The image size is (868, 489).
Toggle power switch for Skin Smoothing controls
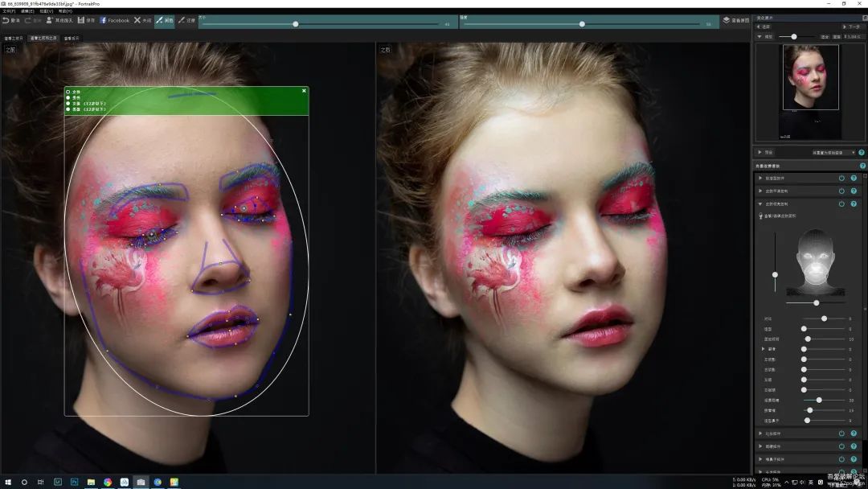pyautogui.click(x=841, y=191)
